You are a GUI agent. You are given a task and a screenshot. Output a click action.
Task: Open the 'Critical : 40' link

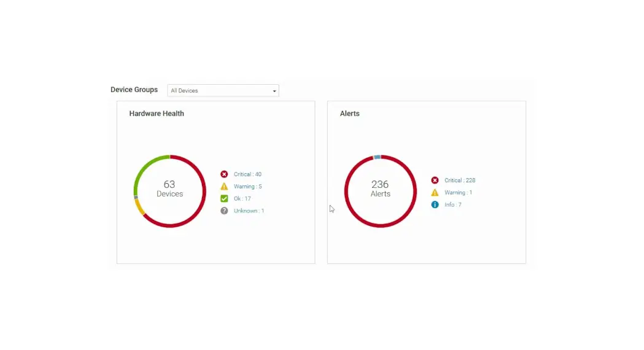pos(247,174)
